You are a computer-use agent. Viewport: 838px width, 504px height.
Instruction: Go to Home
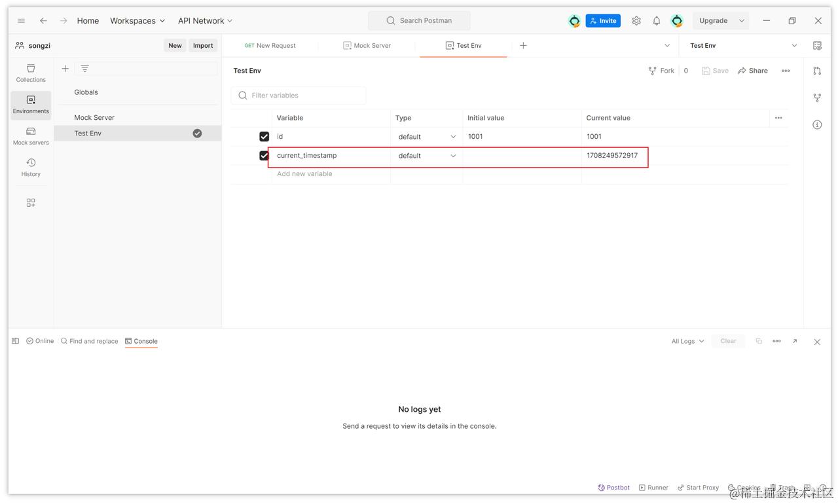click(88, 21)
